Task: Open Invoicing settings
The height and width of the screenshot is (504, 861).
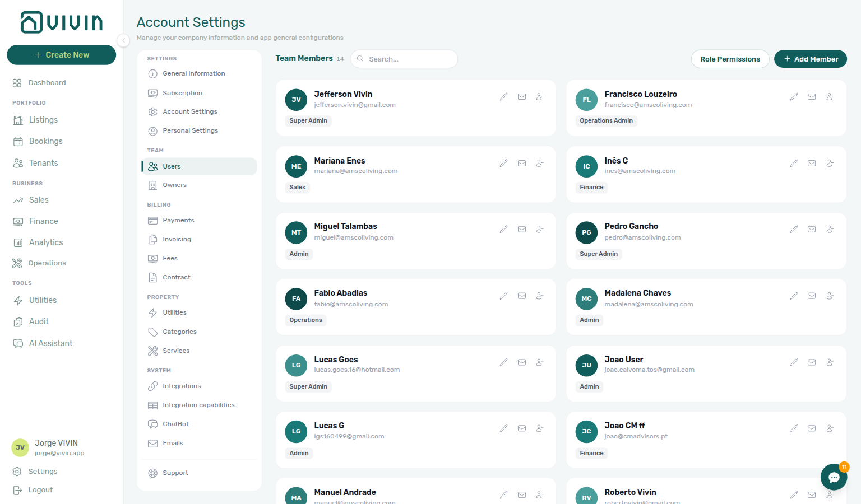Action: pos(199,239)
